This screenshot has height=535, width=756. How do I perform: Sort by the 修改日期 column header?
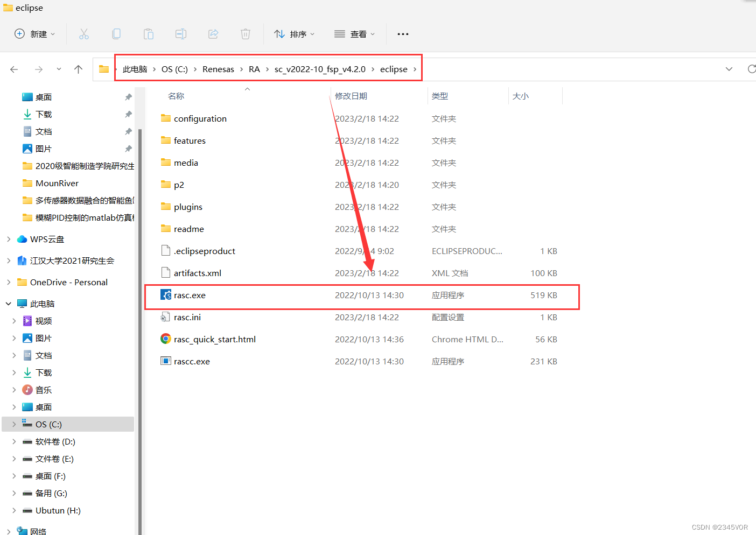[351, 96]
